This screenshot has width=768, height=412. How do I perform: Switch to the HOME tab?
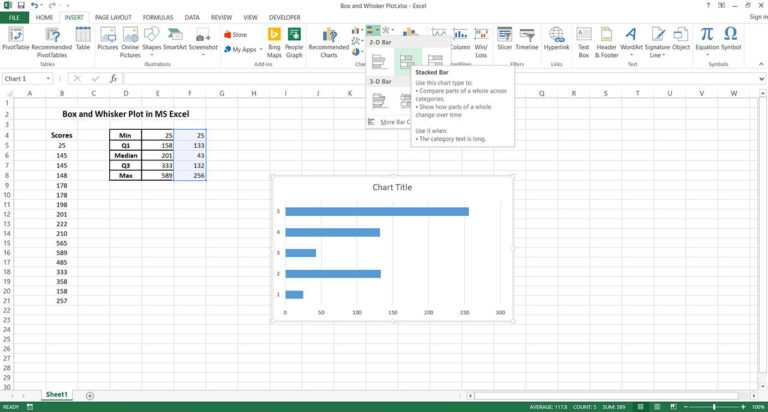pyautogui.click(x=44, y=18)
